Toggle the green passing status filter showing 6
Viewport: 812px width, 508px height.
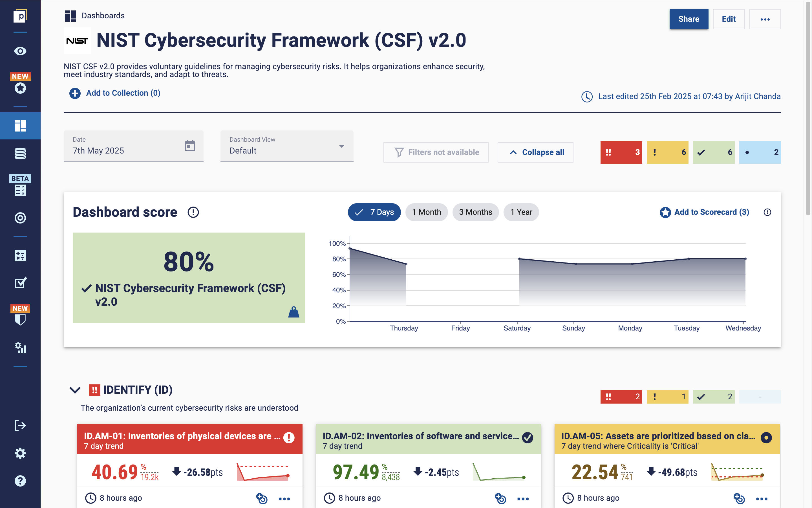point(714,152)
